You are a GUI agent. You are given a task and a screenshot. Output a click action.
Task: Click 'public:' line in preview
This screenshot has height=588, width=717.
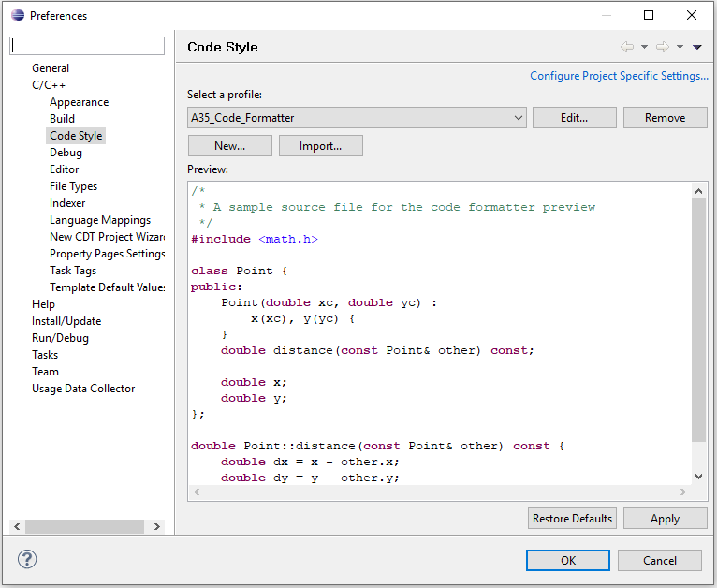tap(216, 287)
